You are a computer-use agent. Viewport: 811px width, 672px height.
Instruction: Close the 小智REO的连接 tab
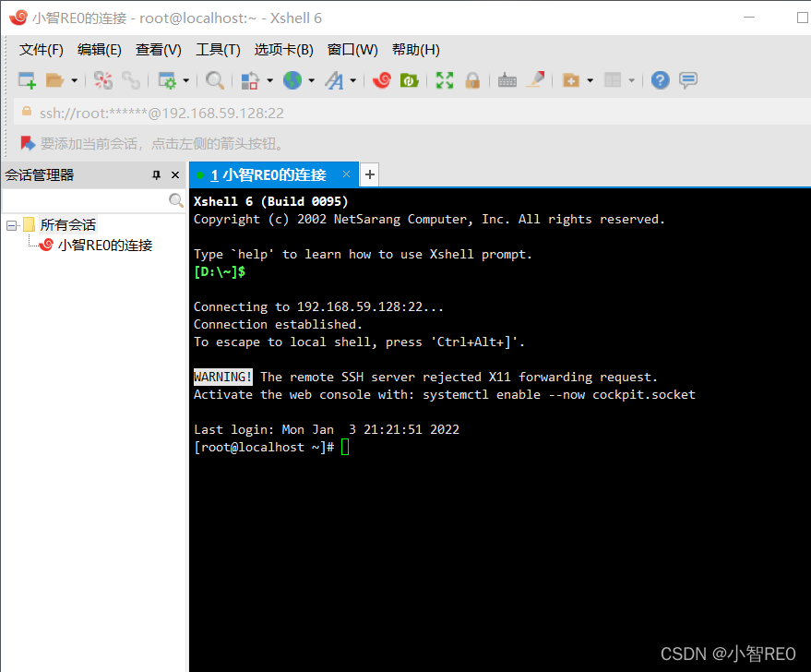pos(347,174)
